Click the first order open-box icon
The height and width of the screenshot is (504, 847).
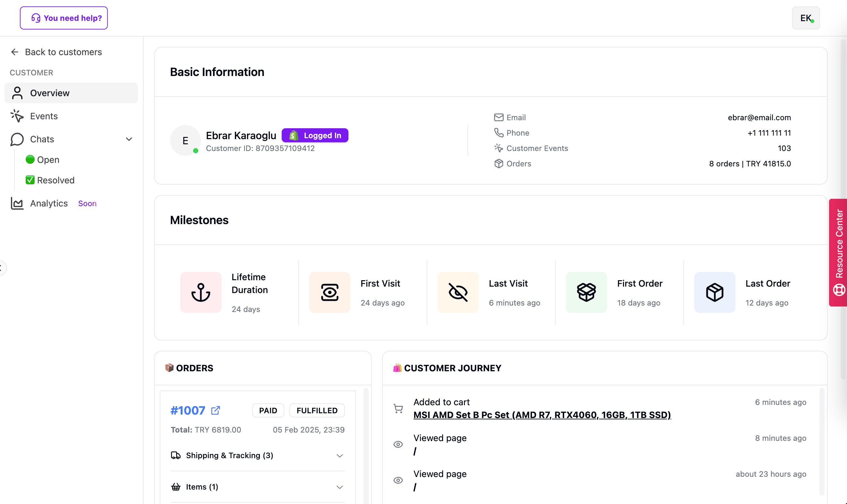(x=586, y=292)
